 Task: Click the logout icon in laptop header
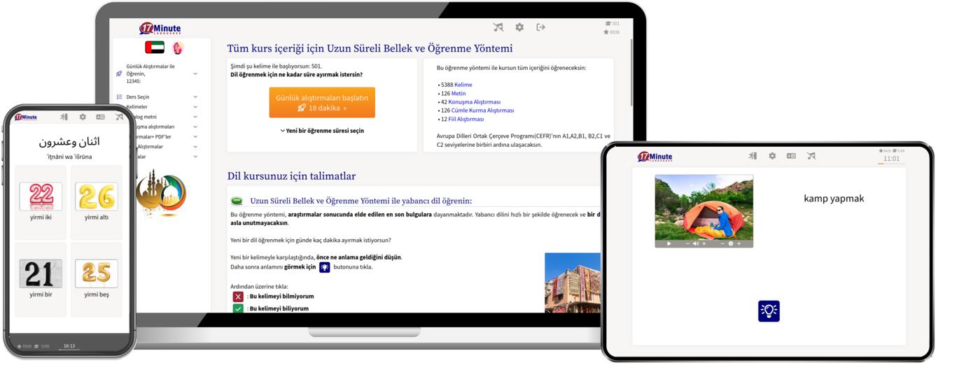540,27
